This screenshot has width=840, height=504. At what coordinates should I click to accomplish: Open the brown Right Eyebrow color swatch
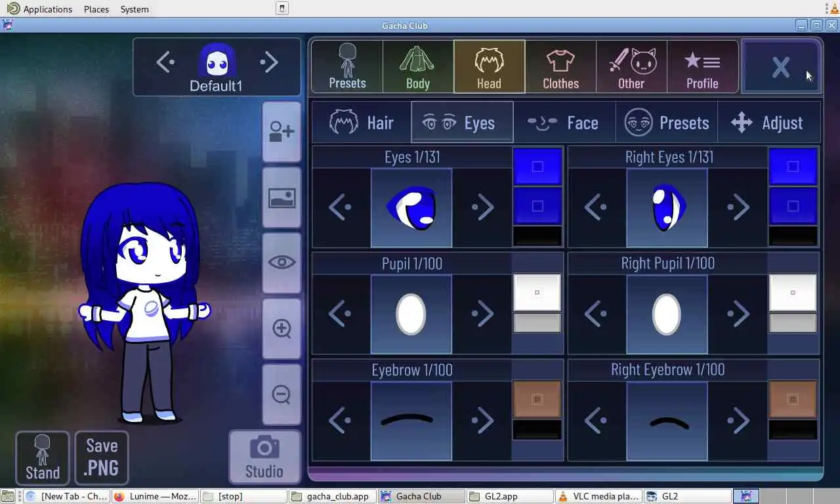coord(793,399)
